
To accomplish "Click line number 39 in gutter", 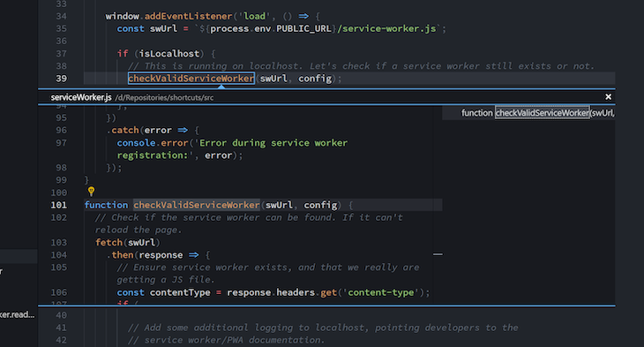I will pos(61,78).
